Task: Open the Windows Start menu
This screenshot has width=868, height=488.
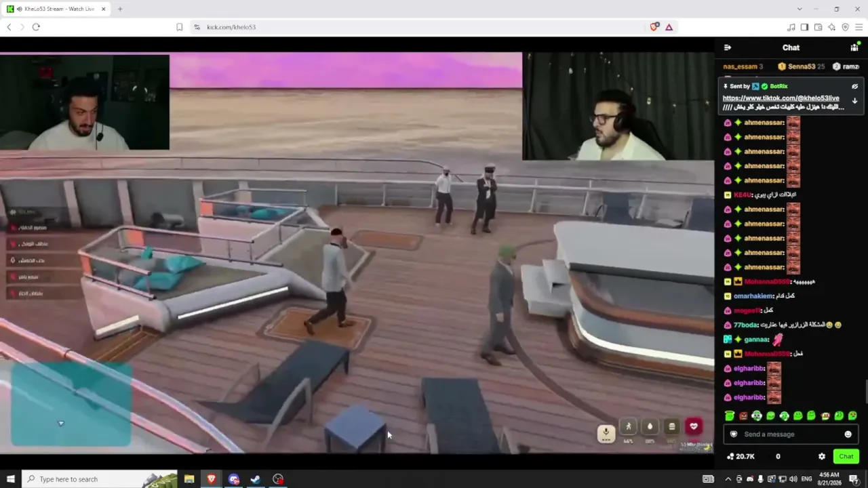Action: point(10,479)
